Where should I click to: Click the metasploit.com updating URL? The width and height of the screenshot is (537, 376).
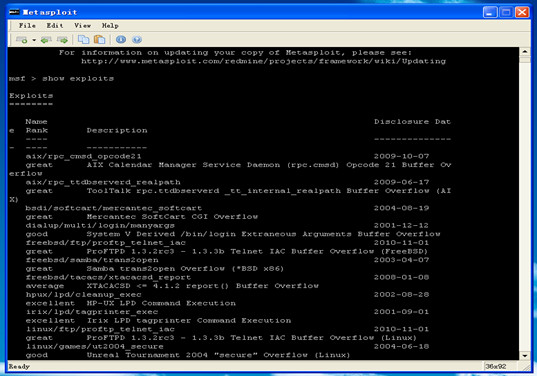coord(263,61)
